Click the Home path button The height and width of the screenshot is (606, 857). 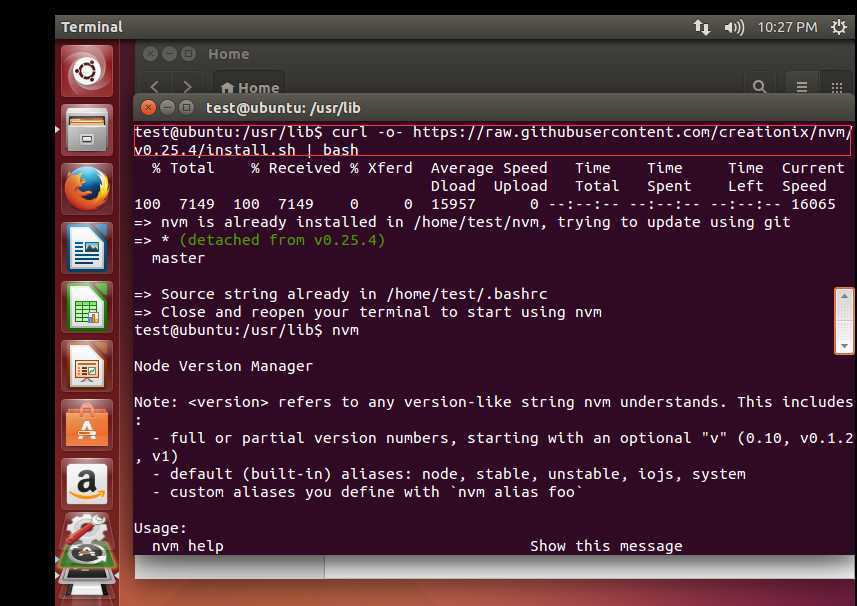[x=250, y=87]
